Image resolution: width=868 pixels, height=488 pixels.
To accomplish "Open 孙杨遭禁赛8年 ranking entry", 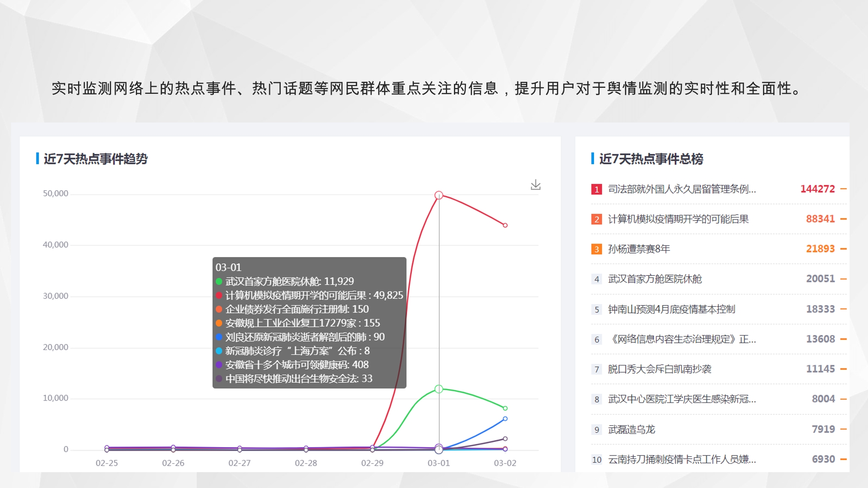I will [x=639, y=249].
